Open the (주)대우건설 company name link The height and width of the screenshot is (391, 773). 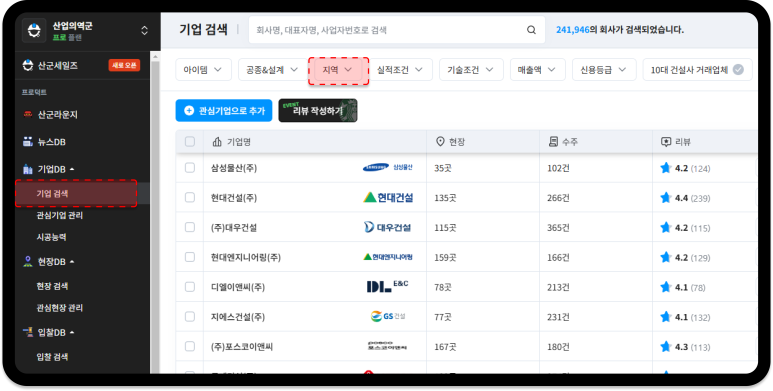(x=234, y=228)
